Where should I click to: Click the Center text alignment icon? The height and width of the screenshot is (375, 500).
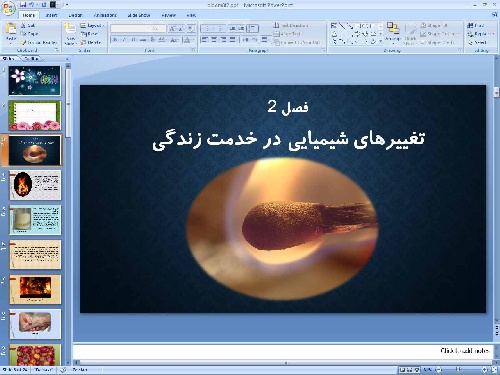[x=214, y=40]
